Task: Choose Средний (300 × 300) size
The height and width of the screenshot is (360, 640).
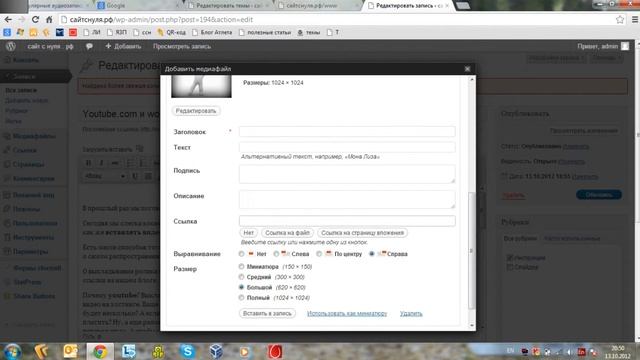Action: (242, 277)
